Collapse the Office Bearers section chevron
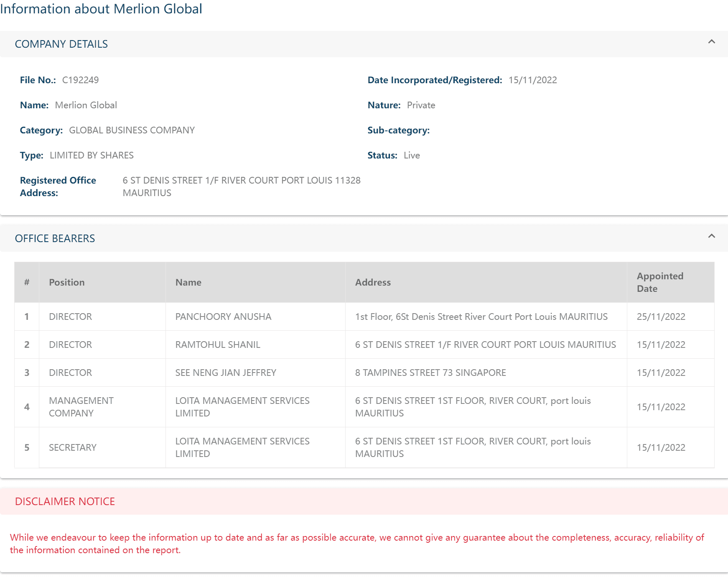The height and width of the screenshot is (577, 728). coord(711,236)
